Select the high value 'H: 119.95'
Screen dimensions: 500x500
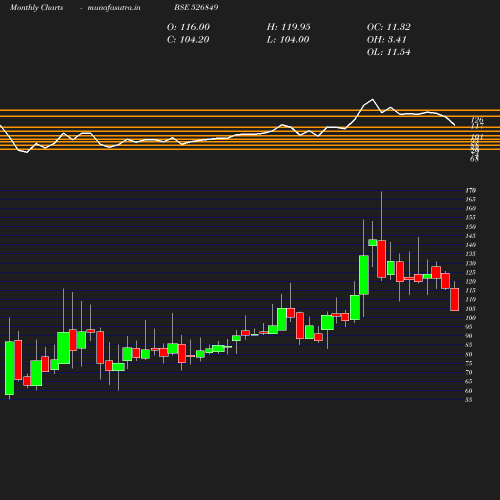pyautogui.click(x=288, y=27)
